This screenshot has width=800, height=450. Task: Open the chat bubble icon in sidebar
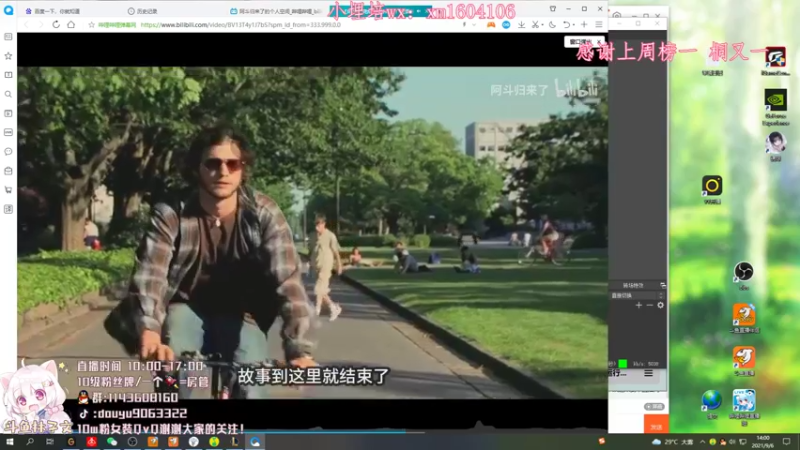pyautogui.click(x=8, y=152)
